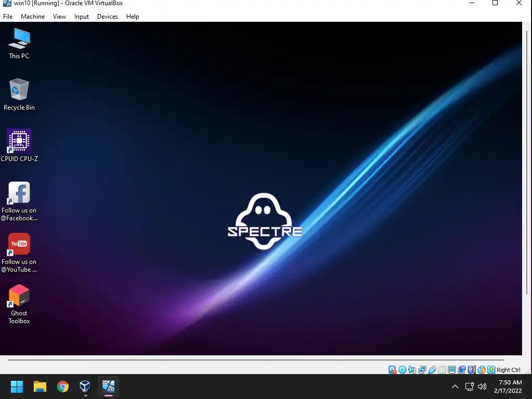Click the optical disk status icon
Viewport: 532px width, 399px height.
point(403,370)
